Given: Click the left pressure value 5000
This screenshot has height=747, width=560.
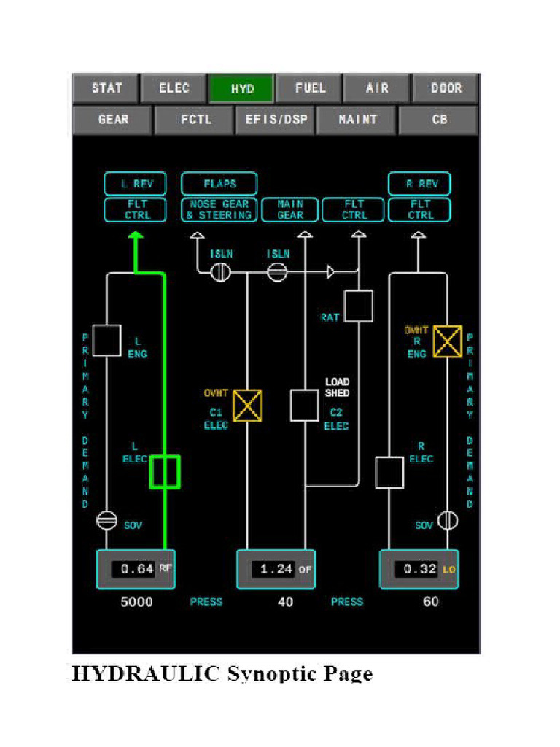Looking at the screenshot, I should tap(136, 602).
